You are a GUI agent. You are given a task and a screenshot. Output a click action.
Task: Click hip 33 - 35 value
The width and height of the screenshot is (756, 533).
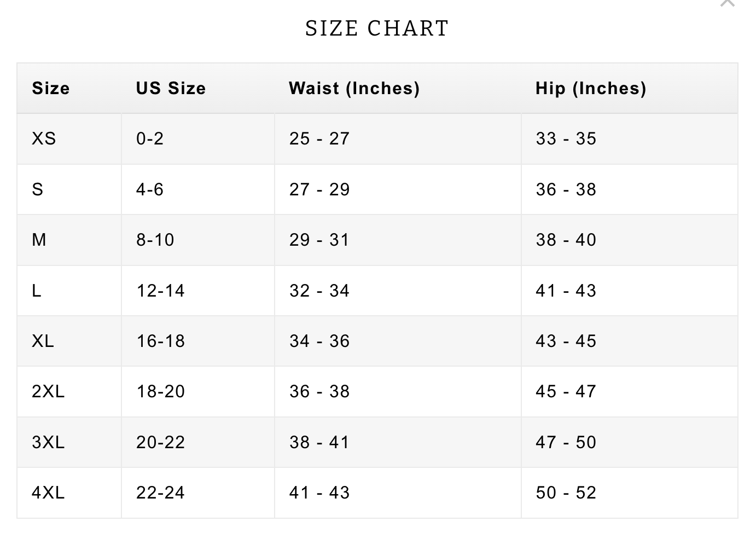[x=566, y=138]
